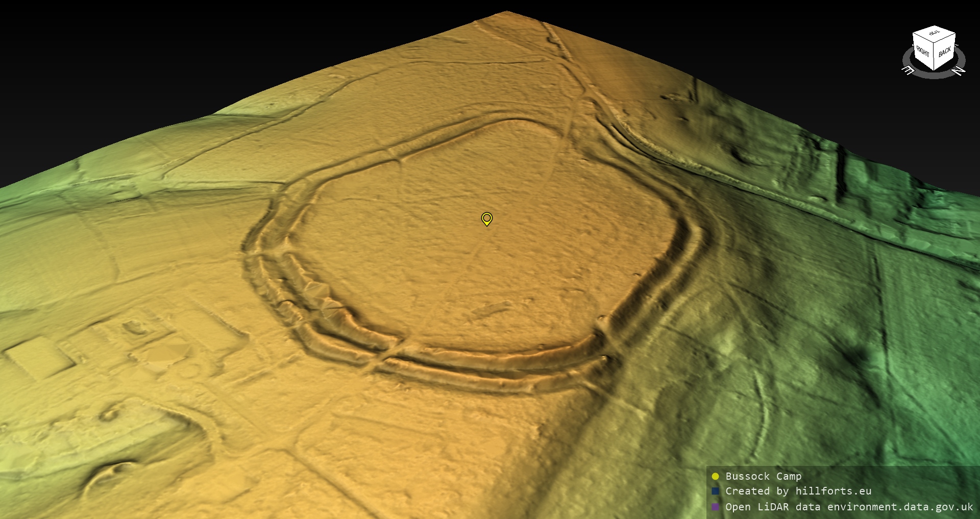The width and height of the screenshot is (980, 519).
Task: Click the TOP face of the view cube
Action: tap(934, 35)
